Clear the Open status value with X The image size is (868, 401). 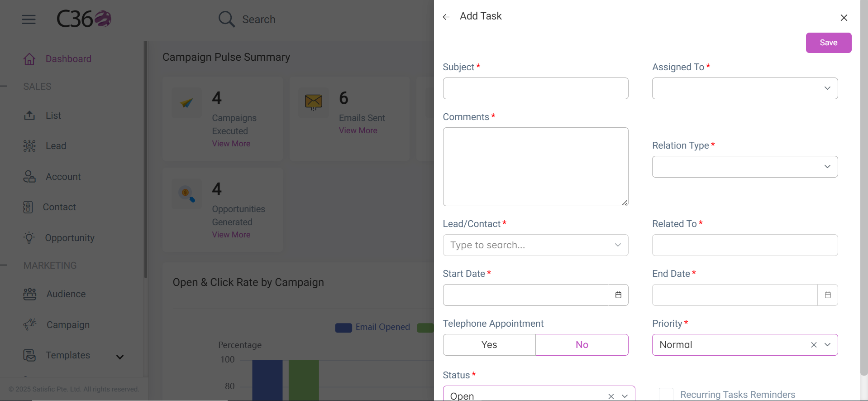pos(611,396)
